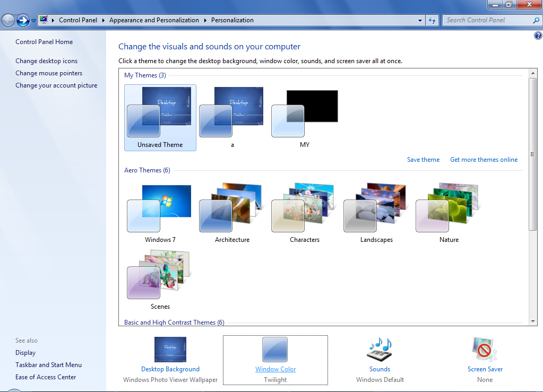Go to Control Panel breadcrumb

[x=78, y=20]
